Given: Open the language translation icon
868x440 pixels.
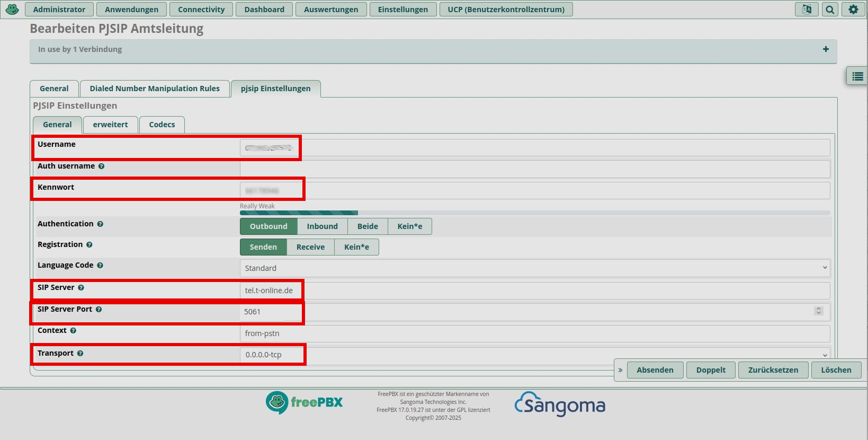Looking at the screenshot, I should pyautogui.click(x=806, y=10).
